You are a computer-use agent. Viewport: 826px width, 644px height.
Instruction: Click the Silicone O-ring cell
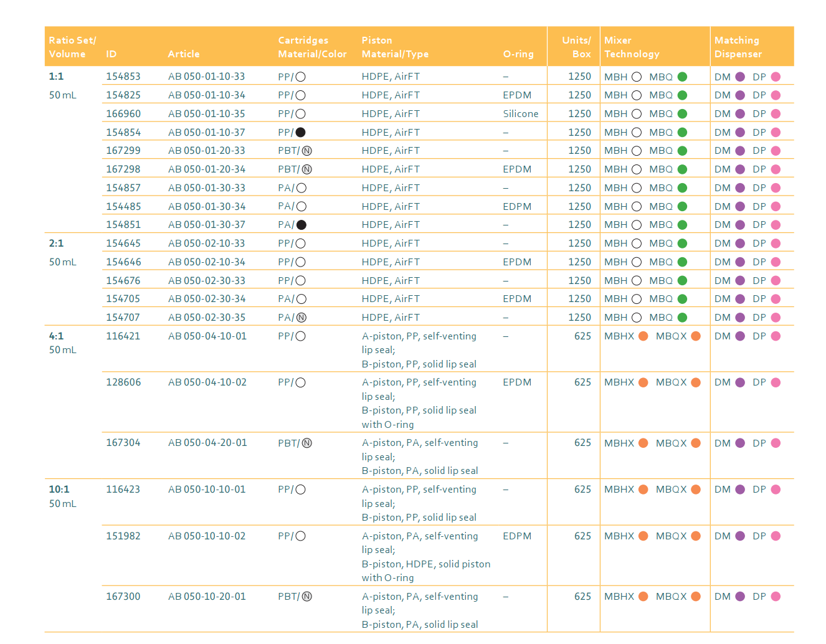pos(521,114)
